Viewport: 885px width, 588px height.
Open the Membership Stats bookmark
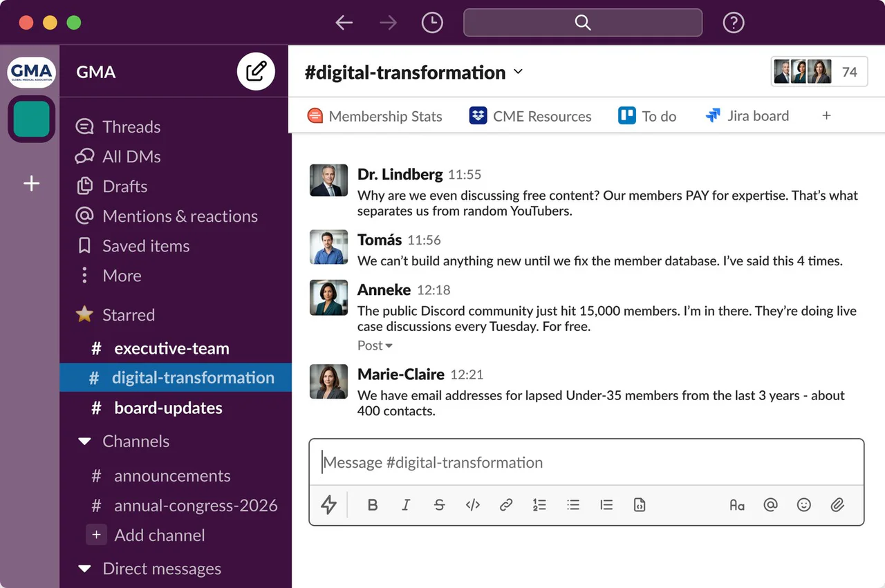(375, 116)
